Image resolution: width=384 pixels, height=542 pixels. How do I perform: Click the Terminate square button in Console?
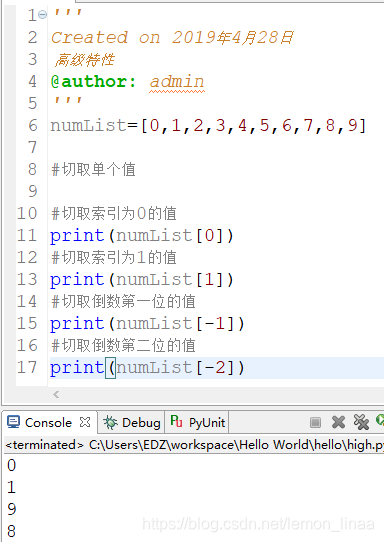coord(315,422)
